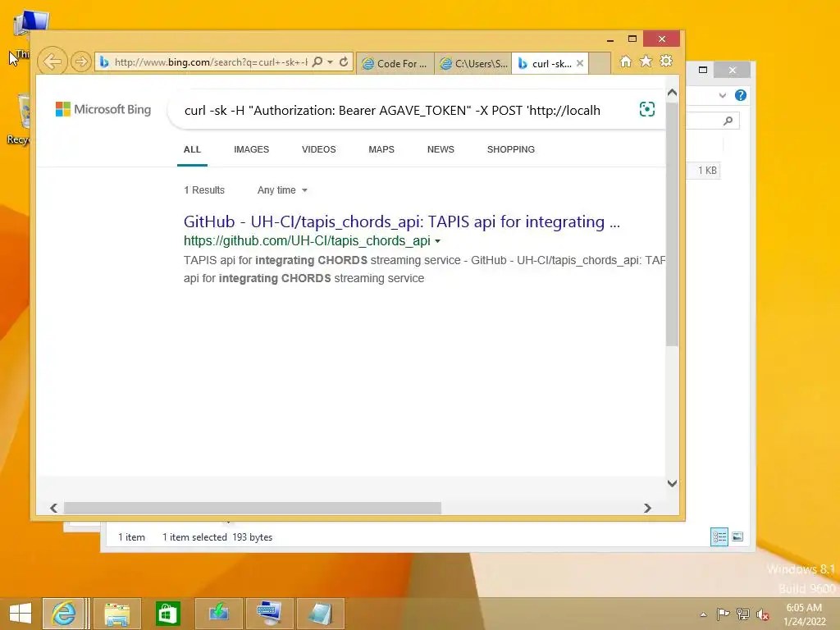Open the Tools gear icon
Viewport: 840px width, 630px height.
click(x=666, y=61)
